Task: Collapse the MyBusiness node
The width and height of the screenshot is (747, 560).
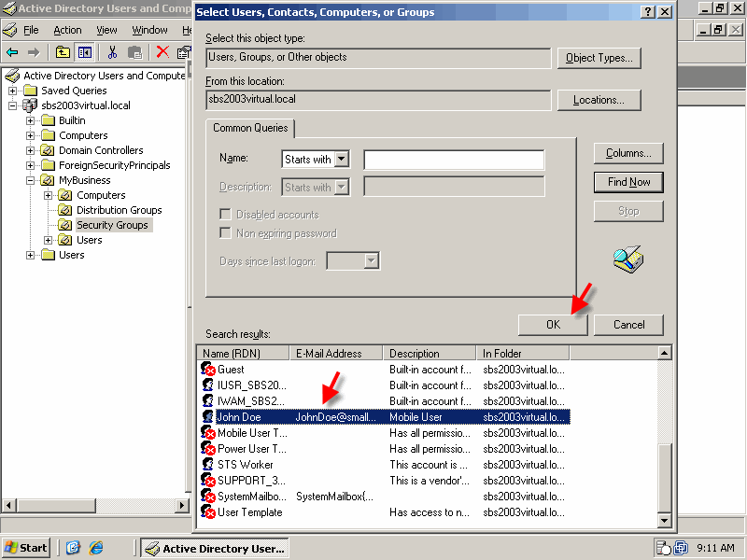Action: click(x=30, y=180)
